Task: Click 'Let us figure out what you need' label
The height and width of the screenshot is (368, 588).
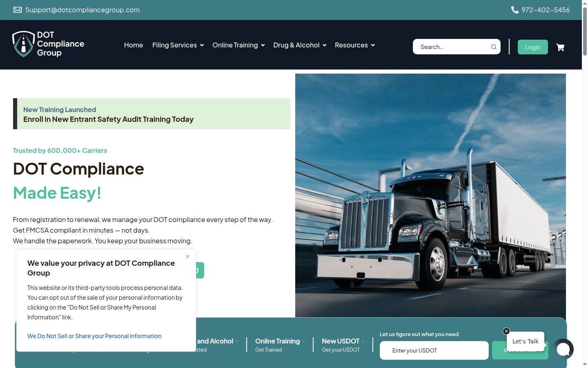Action: 419,334
